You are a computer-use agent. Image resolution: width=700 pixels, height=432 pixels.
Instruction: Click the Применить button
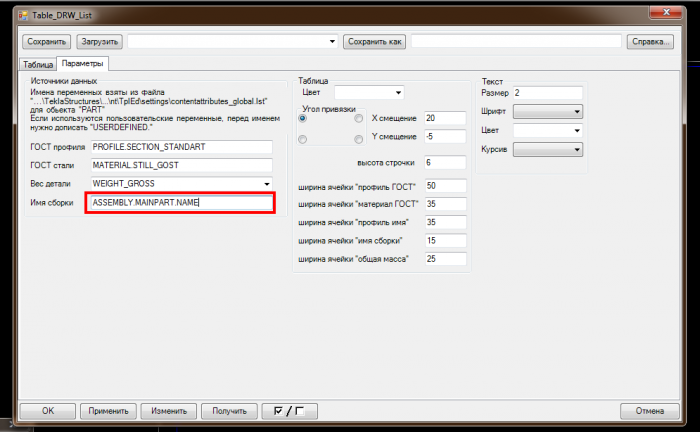tap(108, 411)
